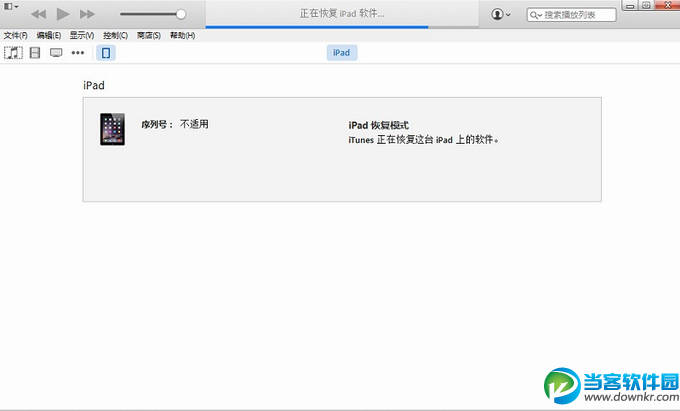The height and width of the screenshot is (411, 680).
Task: Open the 帮助(H) menu
Action: point(183,36)
